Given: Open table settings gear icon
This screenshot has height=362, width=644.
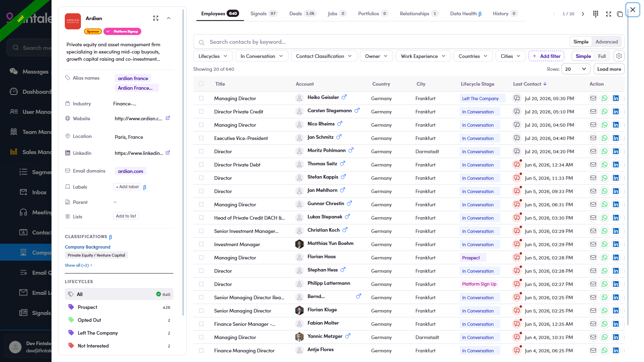Looking at the screenshot, I should tap(619, 56).
